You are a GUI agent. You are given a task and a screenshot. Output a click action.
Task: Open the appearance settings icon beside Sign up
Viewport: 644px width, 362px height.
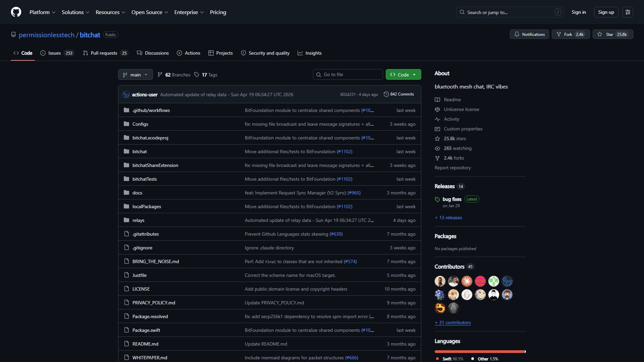pos(628,12)
